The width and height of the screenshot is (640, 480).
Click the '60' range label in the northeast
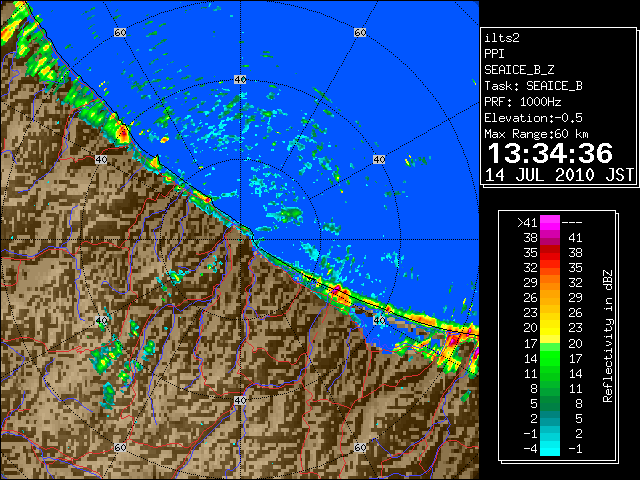[x=360, y=32]
